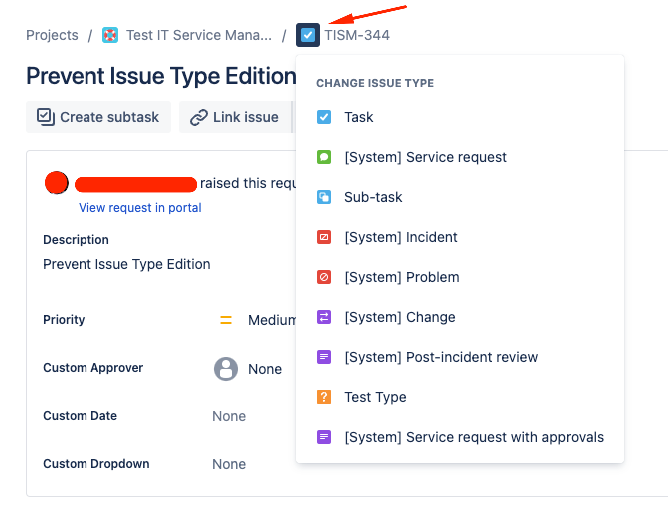
Task: Click the green Service request icon
Action: (x=324, y=157)
